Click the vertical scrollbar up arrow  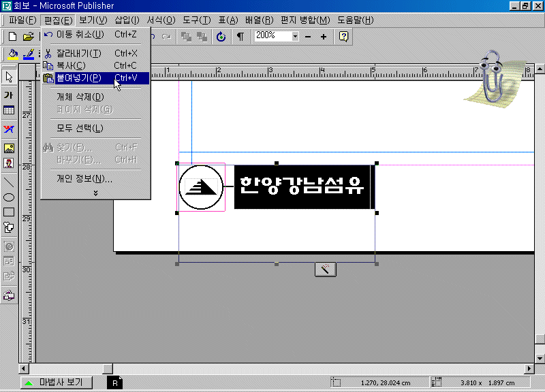[x=540, y=69]
